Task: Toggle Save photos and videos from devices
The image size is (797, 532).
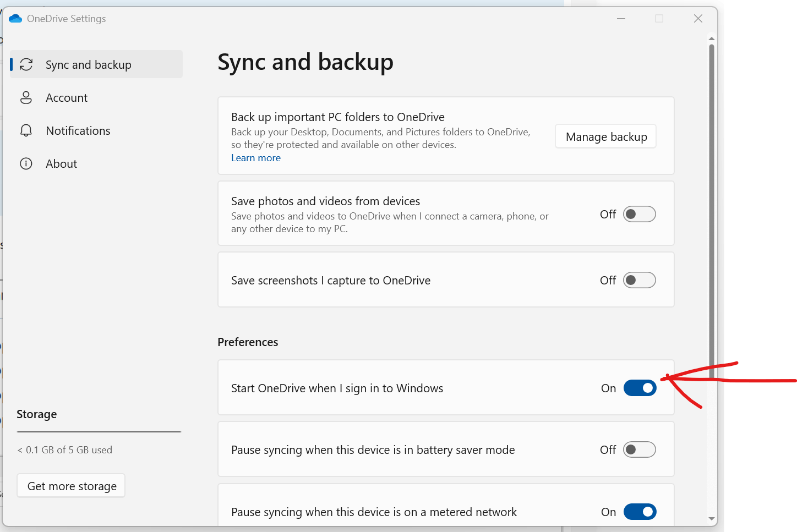Action: 640,214
